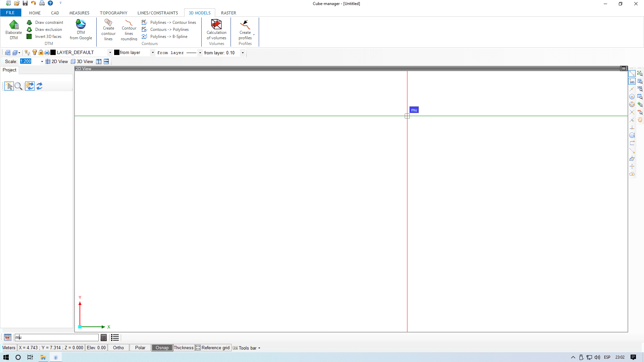Open Calculation of volumes tool
The height and width of the screenshot is (362, 644).
point(216,24)
